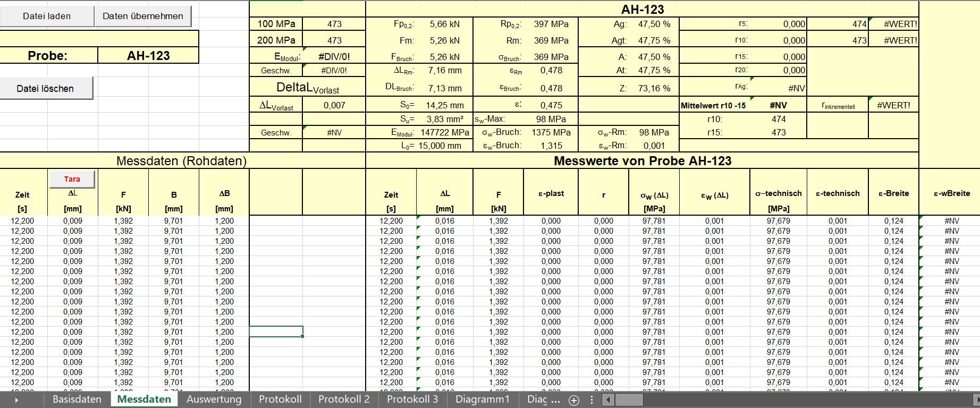This screenshot has width=980, height=408.
Task: Click the horizontal scrollbar thumb
Action: pos(629,400)
